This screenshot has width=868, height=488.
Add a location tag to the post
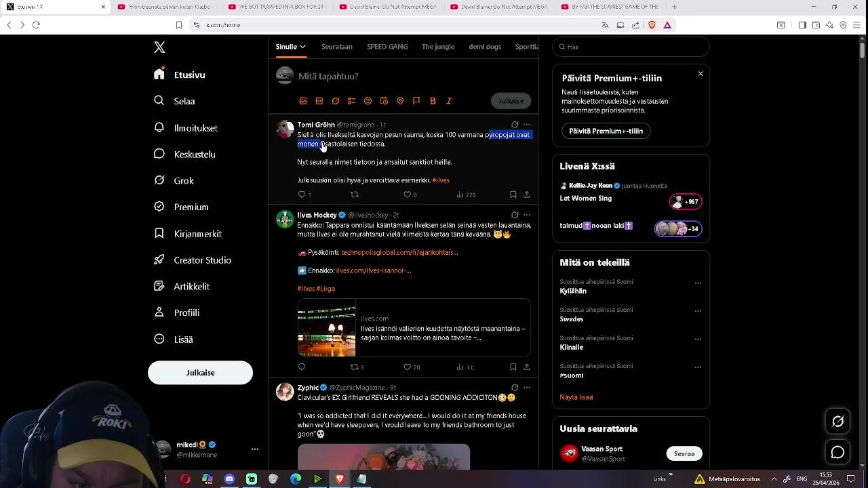[x=400, y=101]
